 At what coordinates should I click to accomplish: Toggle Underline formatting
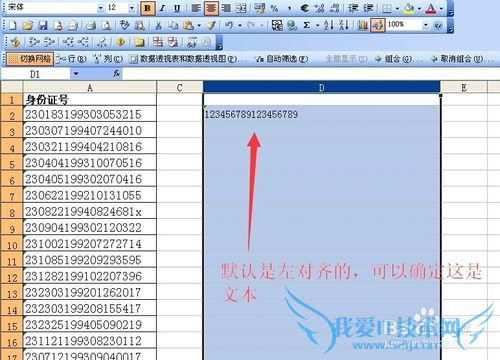[177, 8]
